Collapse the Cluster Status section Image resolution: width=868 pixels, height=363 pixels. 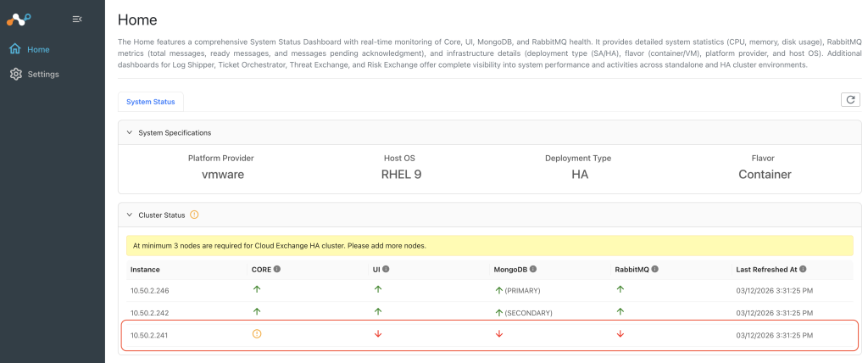pyautogui.click(x=130, y=215)
